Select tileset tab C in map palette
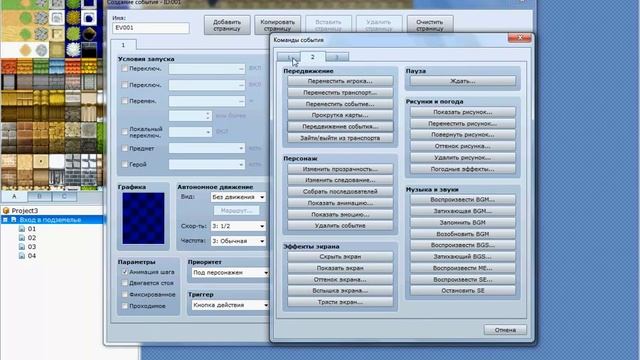 pos(64,196)
